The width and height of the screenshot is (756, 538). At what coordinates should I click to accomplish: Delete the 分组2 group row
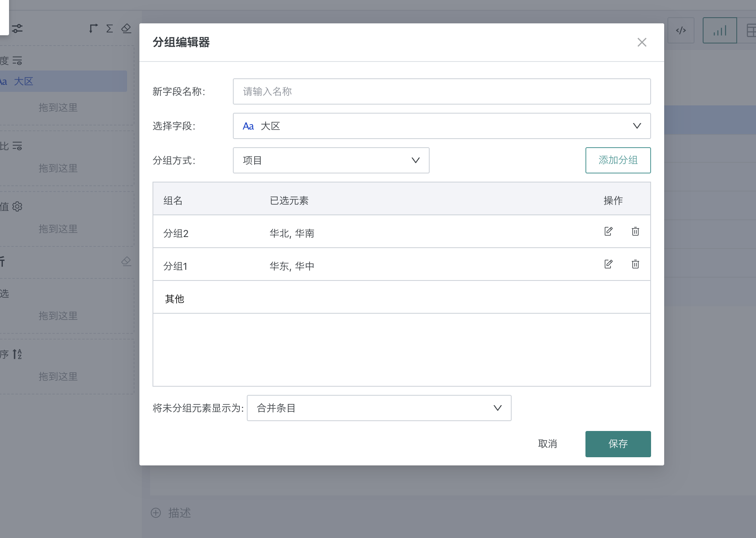635,231
